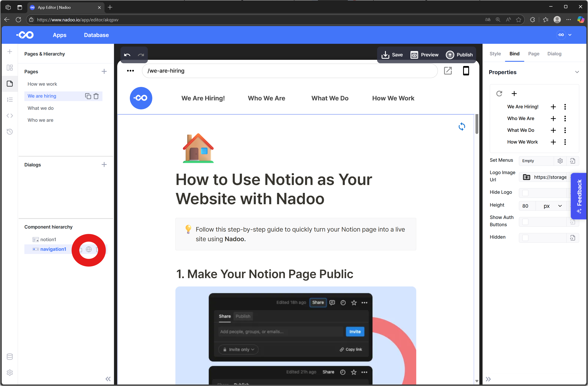588x386 pixels.
Task: Switch to mobile preview with the phone icon
Action: [466, 71]
